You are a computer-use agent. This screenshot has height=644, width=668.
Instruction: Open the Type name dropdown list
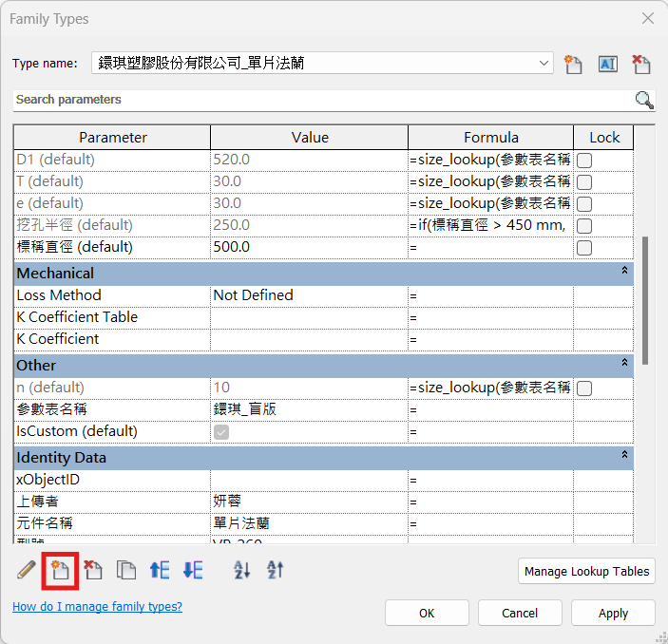pos(544,64)
